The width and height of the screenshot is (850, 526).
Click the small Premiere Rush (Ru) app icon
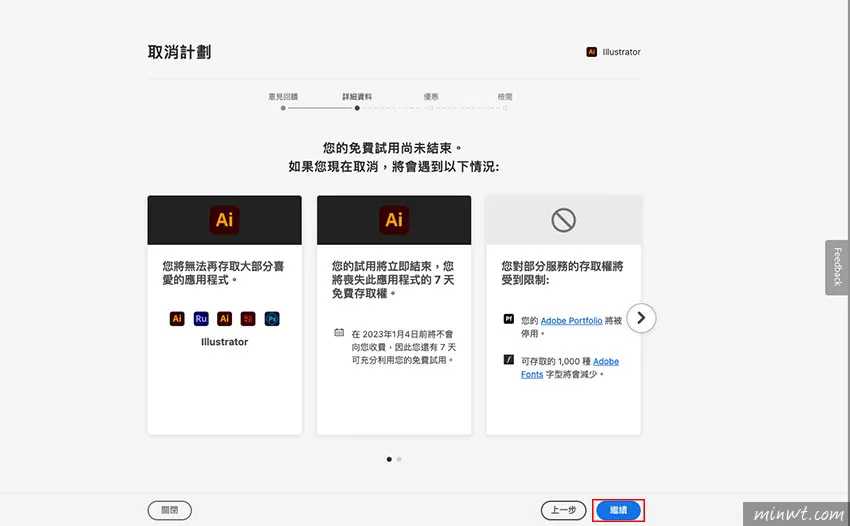click(x=201, y=319)
